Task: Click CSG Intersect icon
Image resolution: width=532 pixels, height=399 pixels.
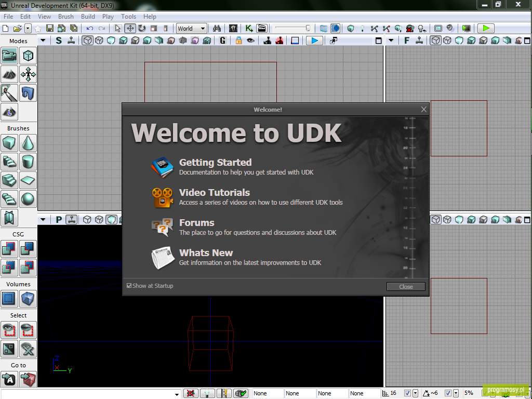Action: coord(9,268)
